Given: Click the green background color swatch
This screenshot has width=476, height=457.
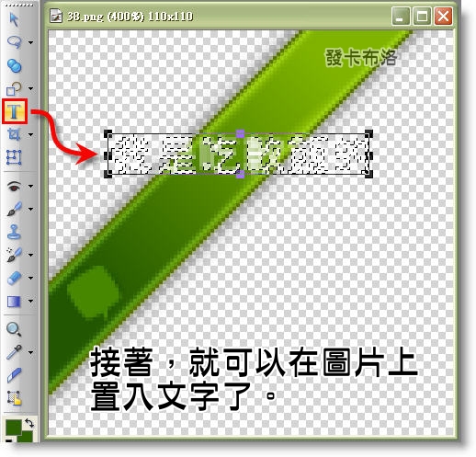Looking at the screenshot, I should [x=27, y=437].
